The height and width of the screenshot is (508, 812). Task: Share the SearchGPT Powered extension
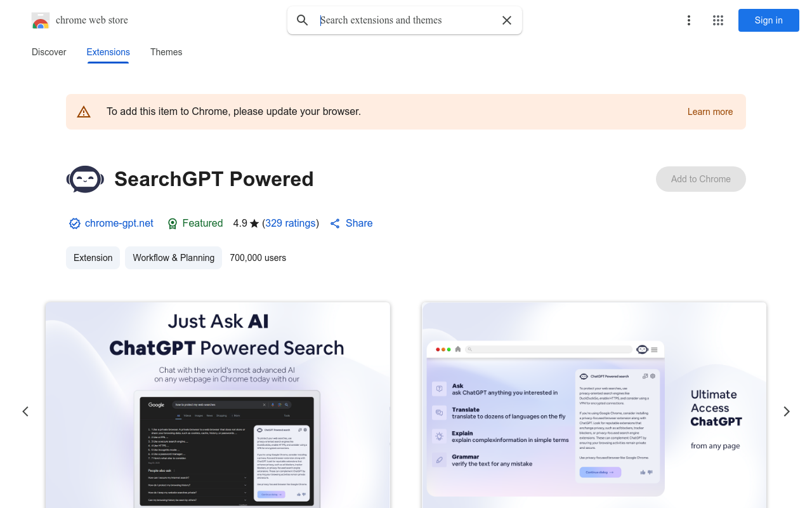coord(351,223)
